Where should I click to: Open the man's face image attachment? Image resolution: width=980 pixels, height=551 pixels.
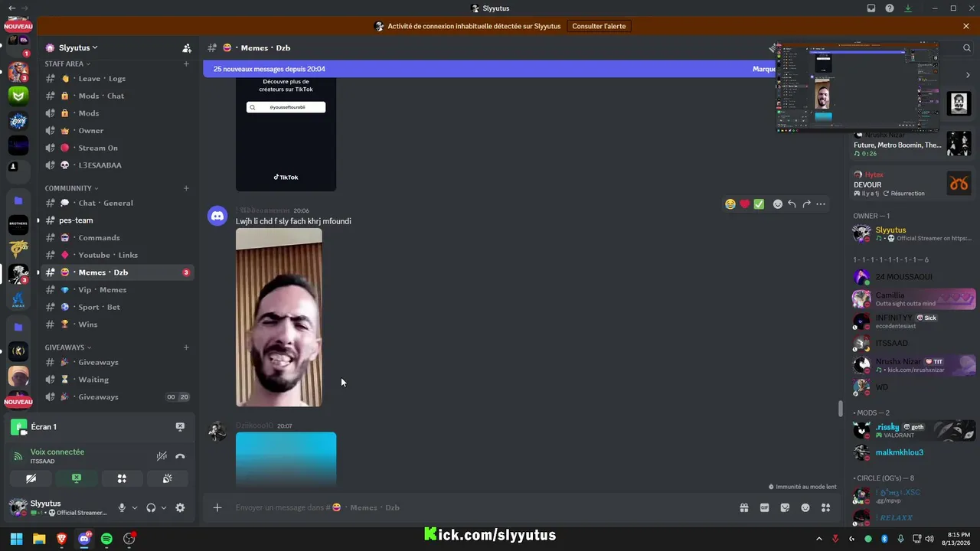pos(279,317)
